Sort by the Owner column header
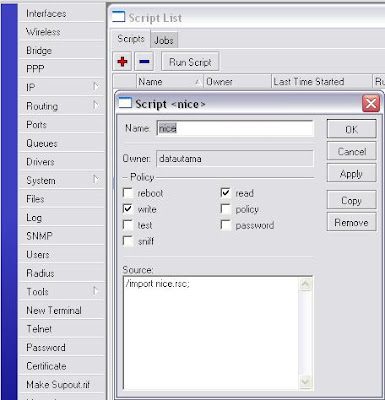Screen dimensions: 385x400 [238, 81]
